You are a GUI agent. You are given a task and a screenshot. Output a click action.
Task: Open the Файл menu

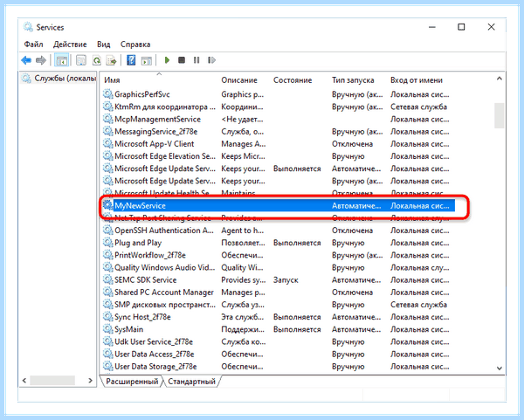[x=33, y=45]
